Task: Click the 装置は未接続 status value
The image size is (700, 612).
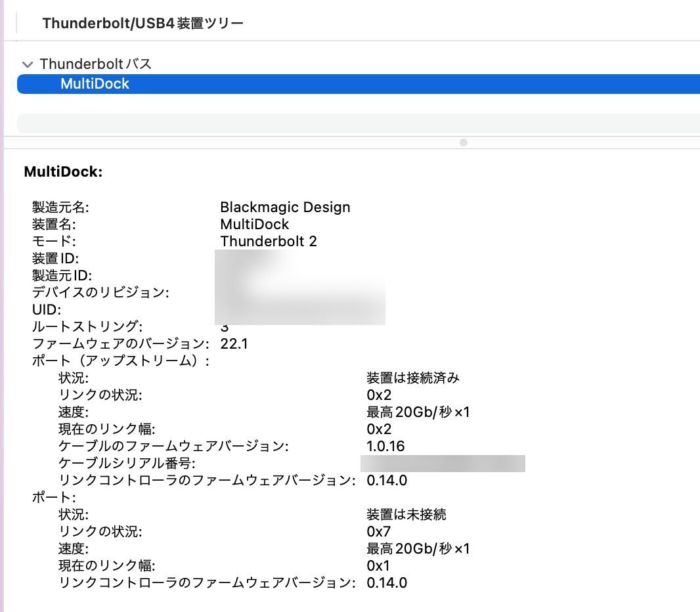Action: coord(406,514)
